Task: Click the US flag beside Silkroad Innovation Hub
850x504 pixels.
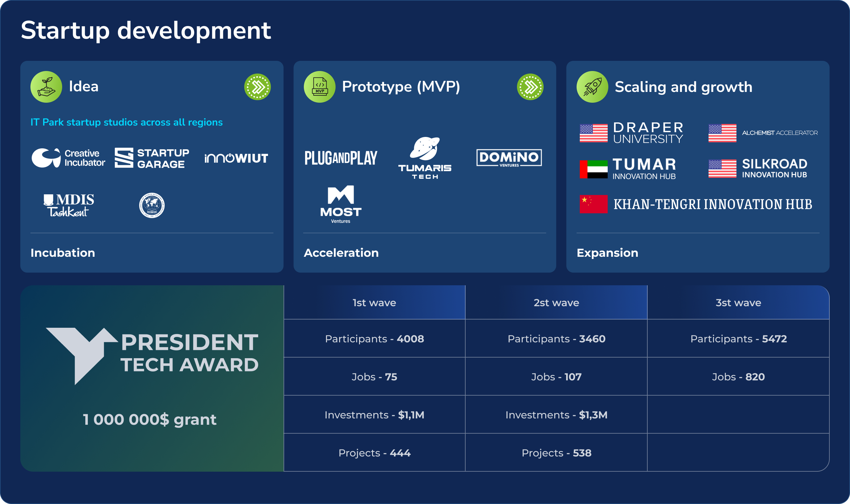Action: [x=722, y=168]
